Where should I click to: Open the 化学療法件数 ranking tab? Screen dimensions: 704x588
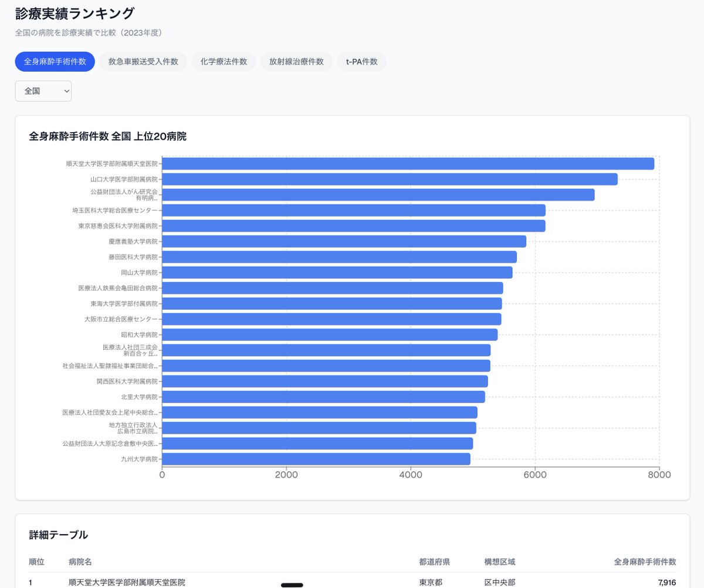(224, 62)
